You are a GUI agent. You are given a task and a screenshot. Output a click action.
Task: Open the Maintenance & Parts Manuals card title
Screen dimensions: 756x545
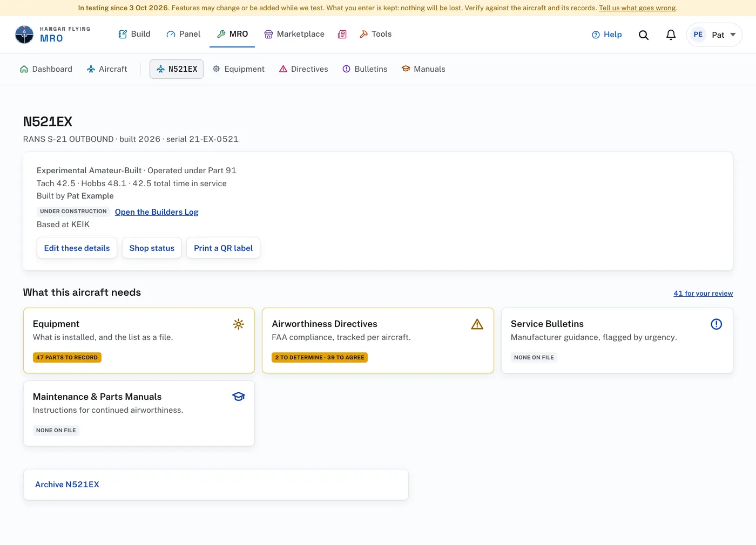[x=97, y=397]
